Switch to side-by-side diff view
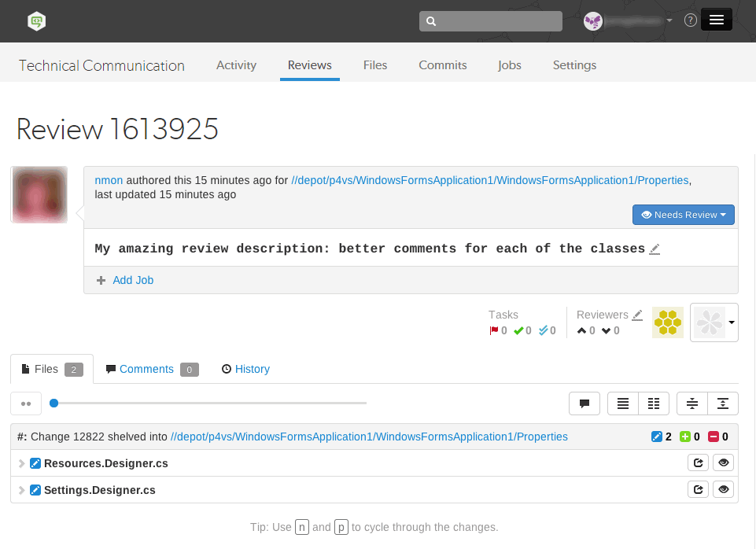The width and height of the screenshot is (756, 549). pos(654,403)
